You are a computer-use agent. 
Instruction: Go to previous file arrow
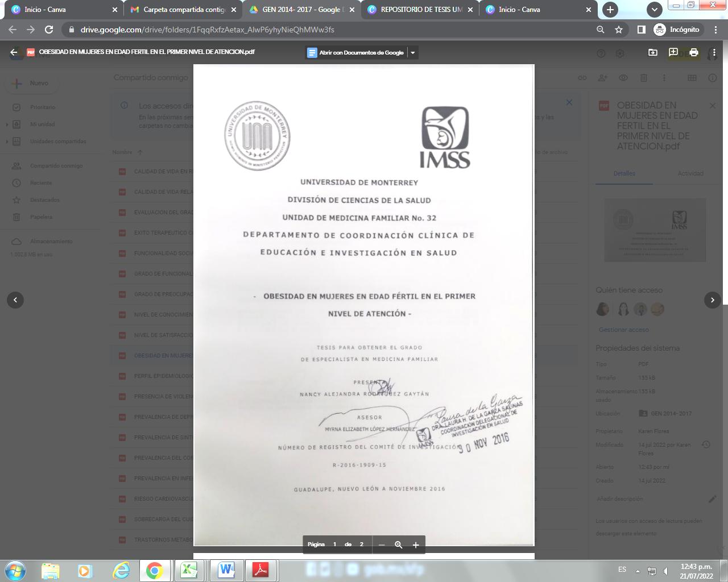15,300
